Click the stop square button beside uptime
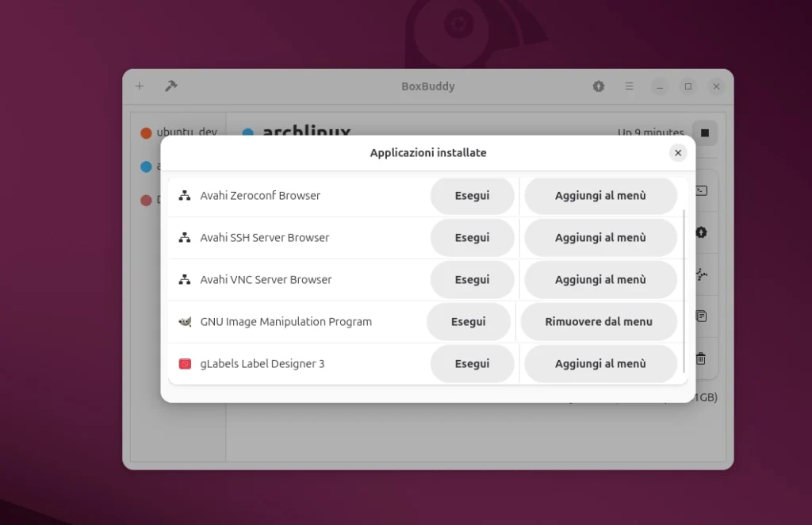This screenshot has height=525, width=812. point(704,133)
